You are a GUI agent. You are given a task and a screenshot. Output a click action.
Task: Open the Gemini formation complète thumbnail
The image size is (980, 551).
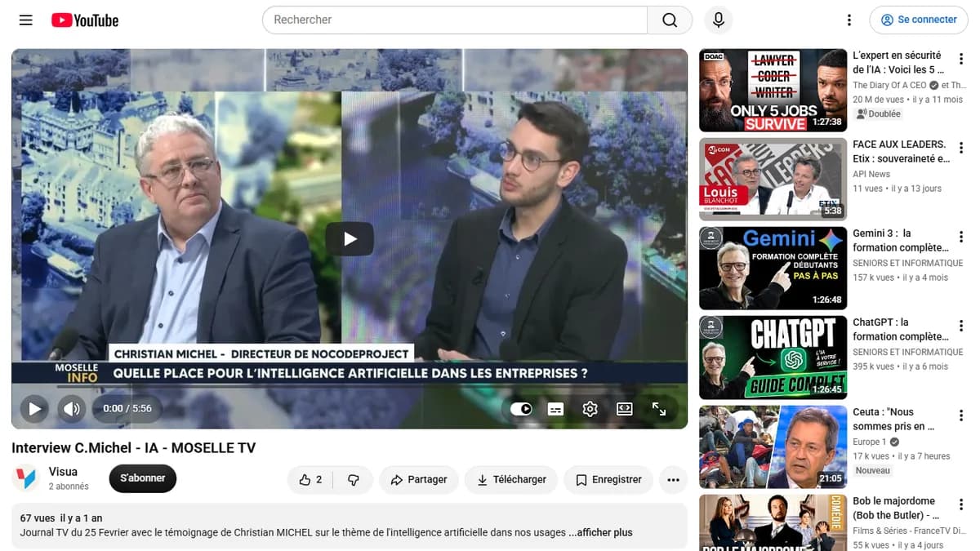point(773,269)
